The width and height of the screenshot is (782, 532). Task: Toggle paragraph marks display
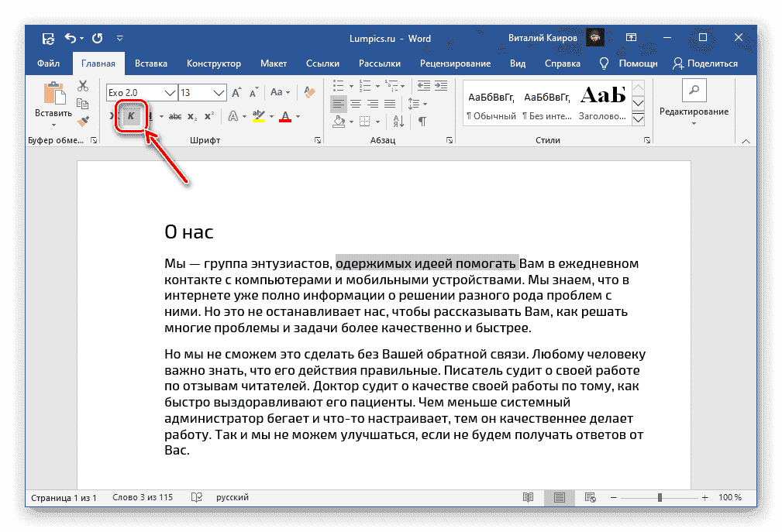pyautogui.click(x=424, y=122)
